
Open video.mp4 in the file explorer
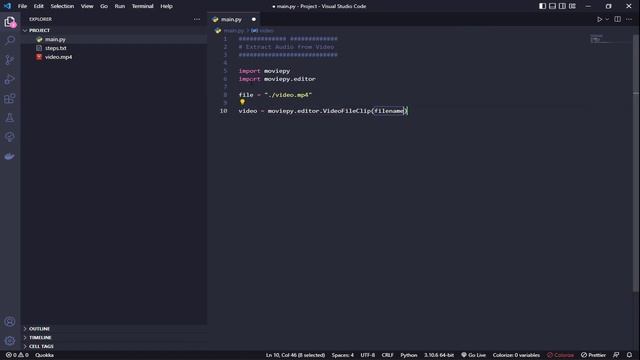point(58,57)
